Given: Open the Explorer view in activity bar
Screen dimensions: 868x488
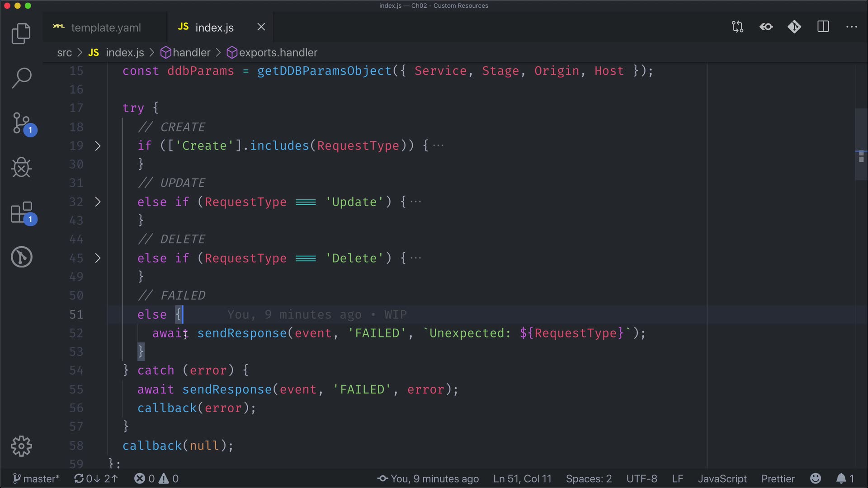Looking at the screenshot, I should 21,33.
